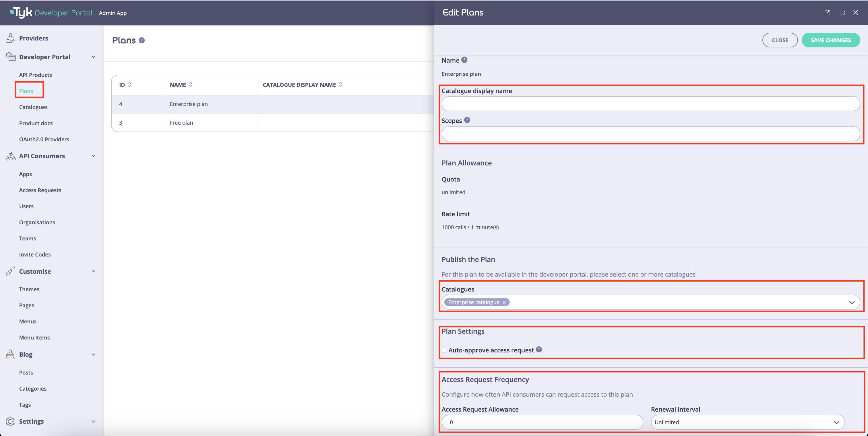Switch to API Products page
Screen dimensions: 868x436
pos(35,74)
